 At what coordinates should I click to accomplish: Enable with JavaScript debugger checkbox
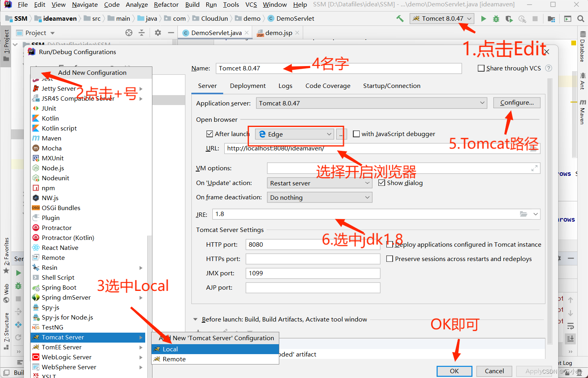pos(356,134)
